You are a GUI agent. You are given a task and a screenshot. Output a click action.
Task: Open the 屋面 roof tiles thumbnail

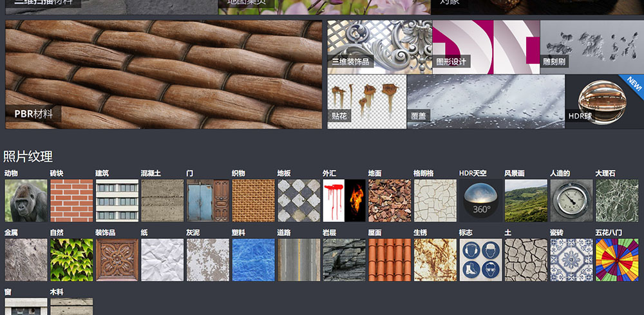coord(390,260)
